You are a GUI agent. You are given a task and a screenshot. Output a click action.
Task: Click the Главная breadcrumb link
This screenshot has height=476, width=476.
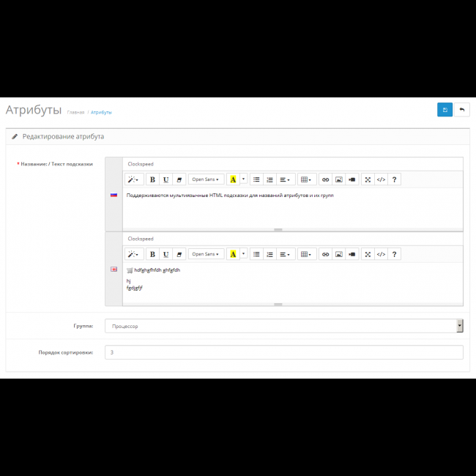[x=75, y=112]
